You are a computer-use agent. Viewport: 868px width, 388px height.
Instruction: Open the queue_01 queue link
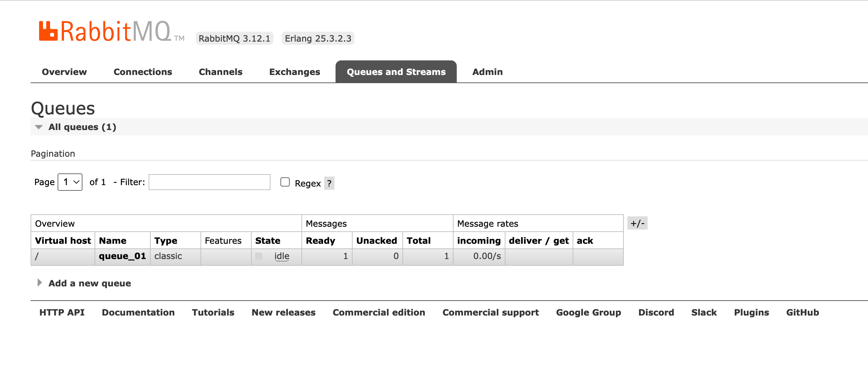pyautogui.click(x=122, y=256)
